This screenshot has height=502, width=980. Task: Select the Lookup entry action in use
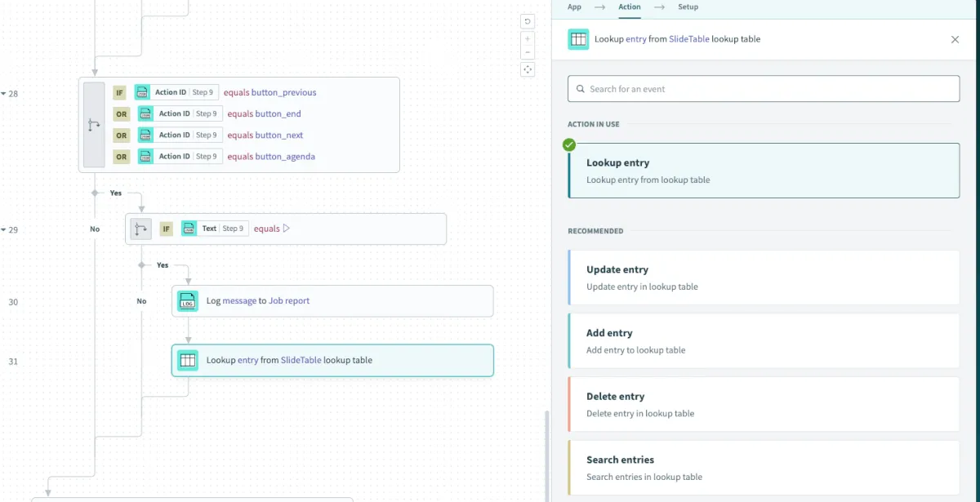(764, 171)
